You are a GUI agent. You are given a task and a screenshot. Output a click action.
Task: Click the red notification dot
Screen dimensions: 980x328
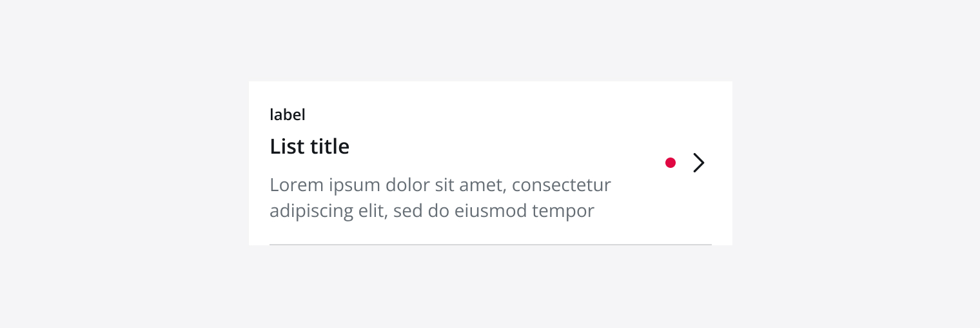(671, 163)
